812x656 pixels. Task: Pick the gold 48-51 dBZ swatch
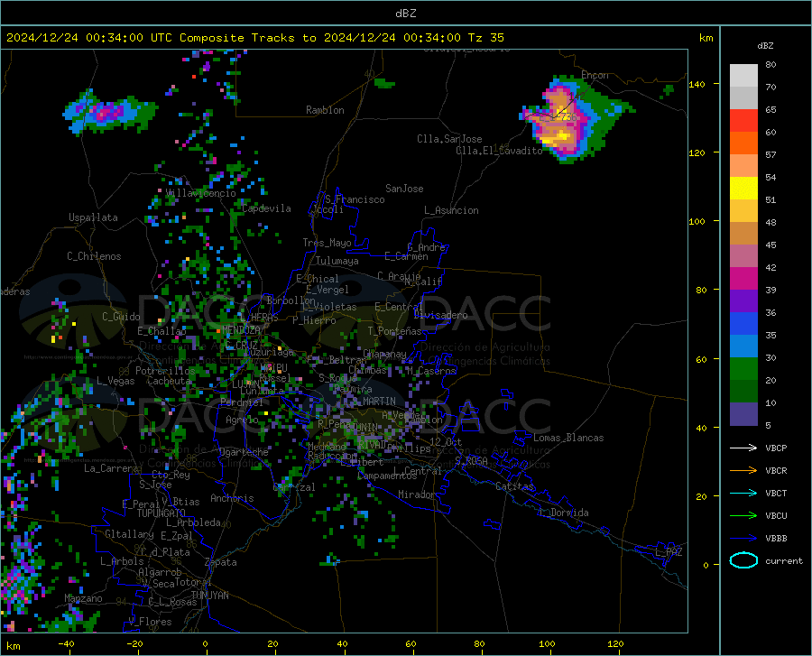(743, 211)
